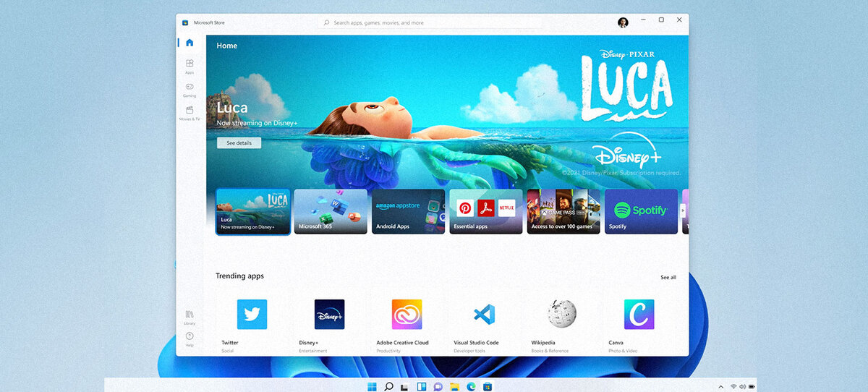Open taskbar Search
Screen dimensions: 868x392
click(388, 386)
